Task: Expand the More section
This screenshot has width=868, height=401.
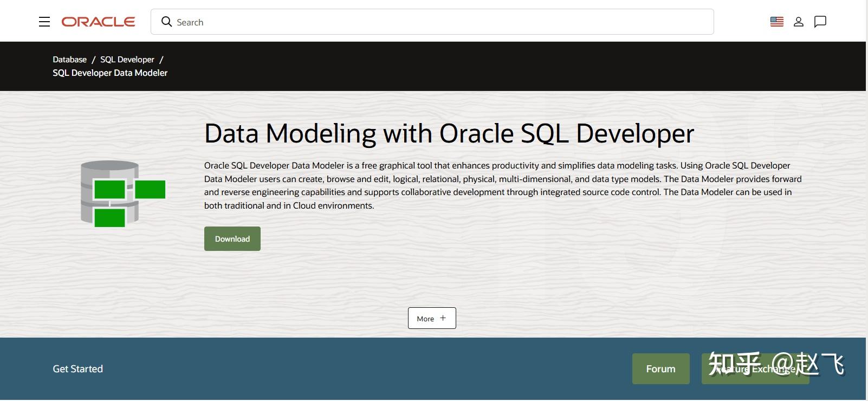Action: [432, 318]
